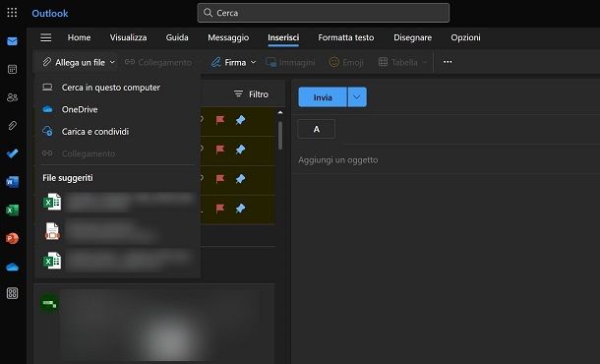
Task: Unpin the fourth message row
Action: coord(240,209)
